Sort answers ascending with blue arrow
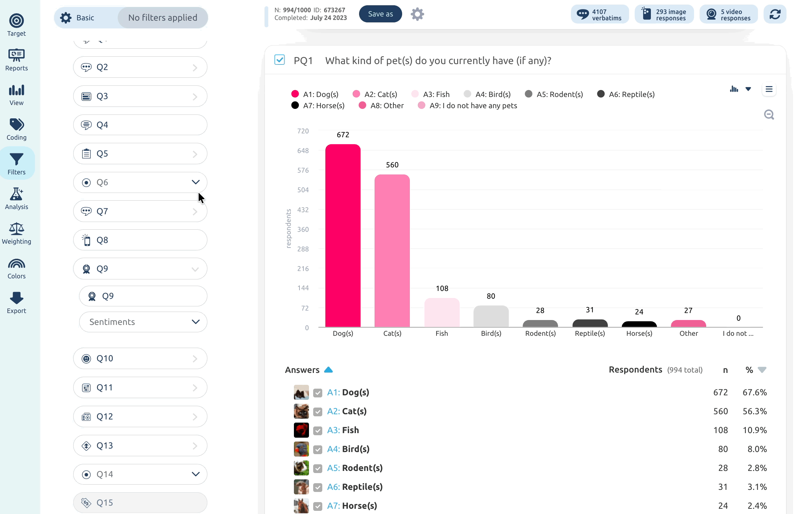The image size is (812, 514). [x=328, y=370]
